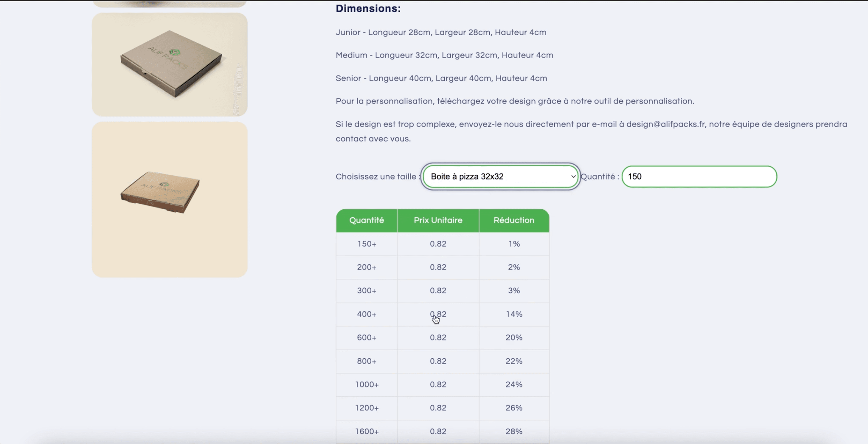
Task: Click the 28% reduction for 1600+
Action: (x=514, y=432)
